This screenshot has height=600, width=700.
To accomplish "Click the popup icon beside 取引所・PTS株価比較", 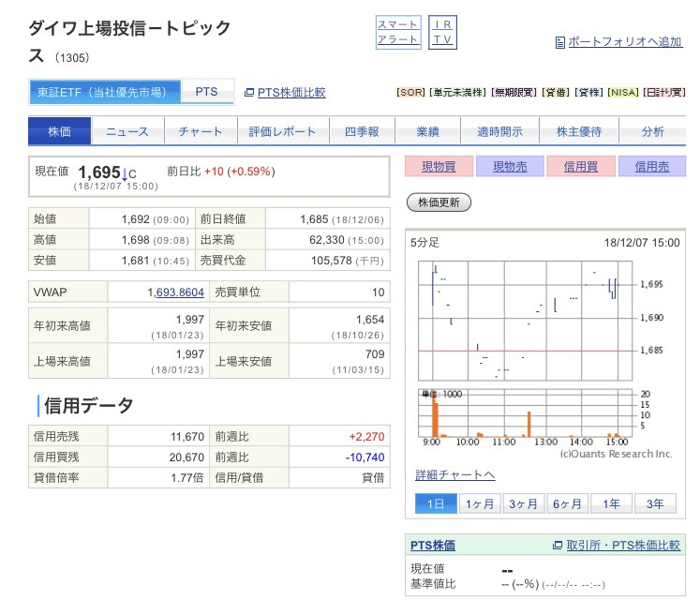I will pyautogui.click(x=558, y=546).
